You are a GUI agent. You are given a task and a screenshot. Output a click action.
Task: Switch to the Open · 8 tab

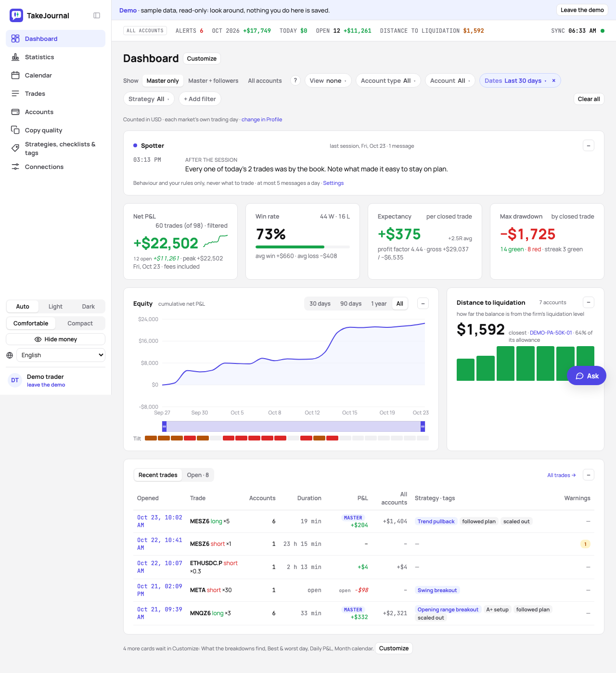coord(198,475)
